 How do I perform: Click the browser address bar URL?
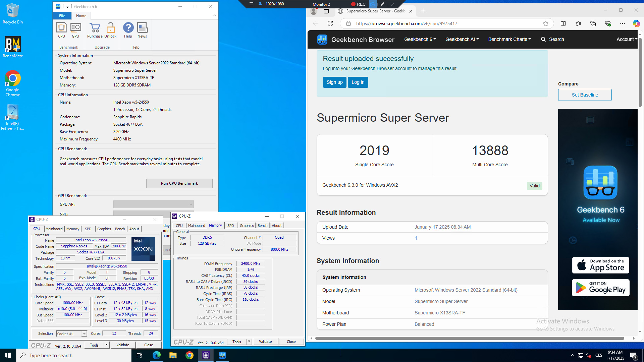(x=407, y=23)
